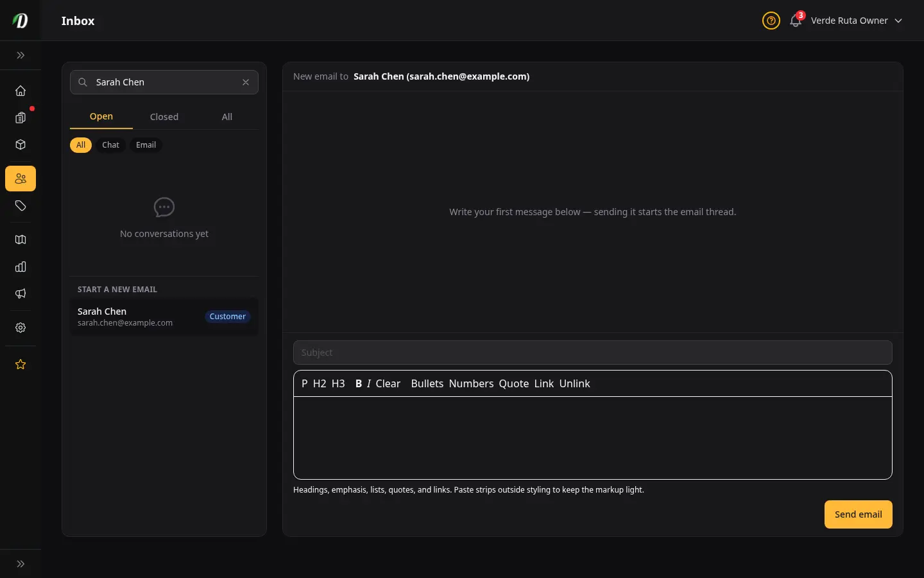
Task: Switch to the All conversations tab
Action: 227,117
